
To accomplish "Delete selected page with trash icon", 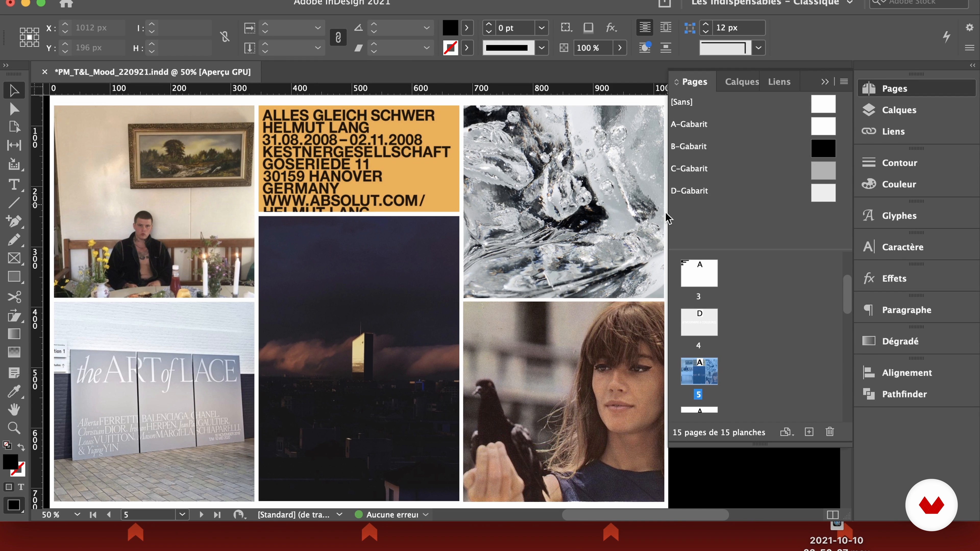I will [x=830, y=432].
